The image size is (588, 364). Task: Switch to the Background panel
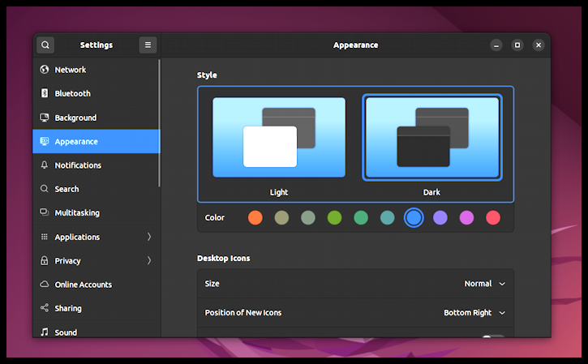pos(97,118)
